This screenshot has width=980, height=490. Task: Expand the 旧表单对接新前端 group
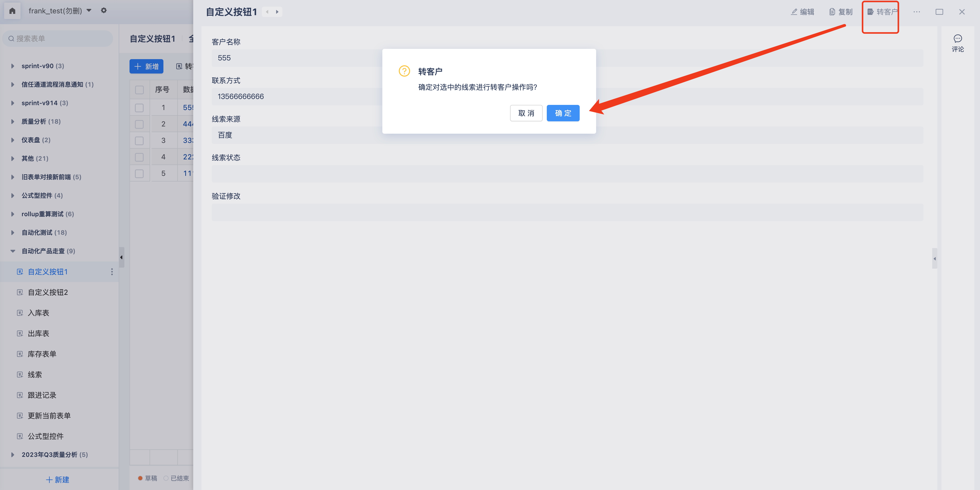[x=13, y=177]
